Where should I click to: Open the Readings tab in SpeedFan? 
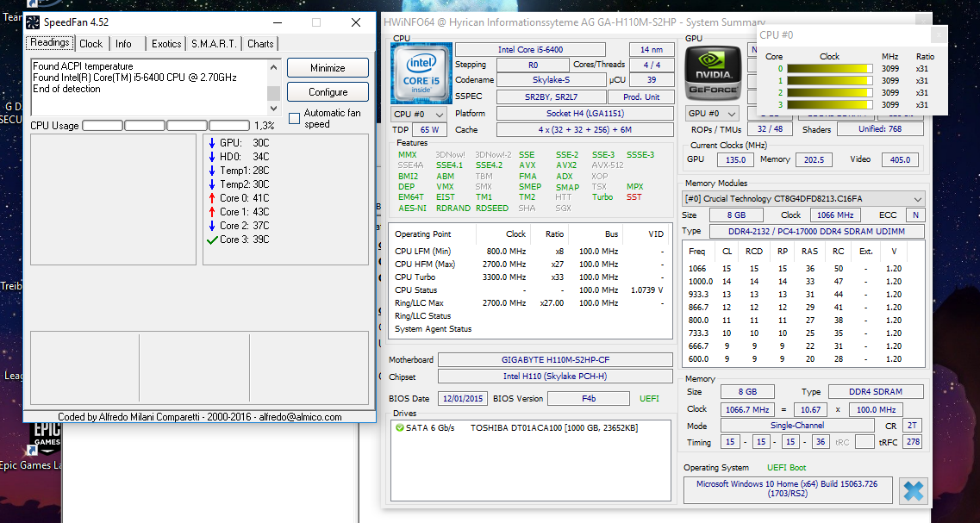coord(50,43)
